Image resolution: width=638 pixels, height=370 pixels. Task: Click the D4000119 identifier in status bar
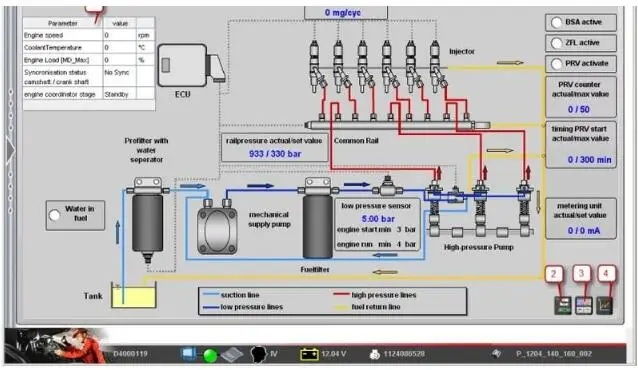(x=130, y=354)
